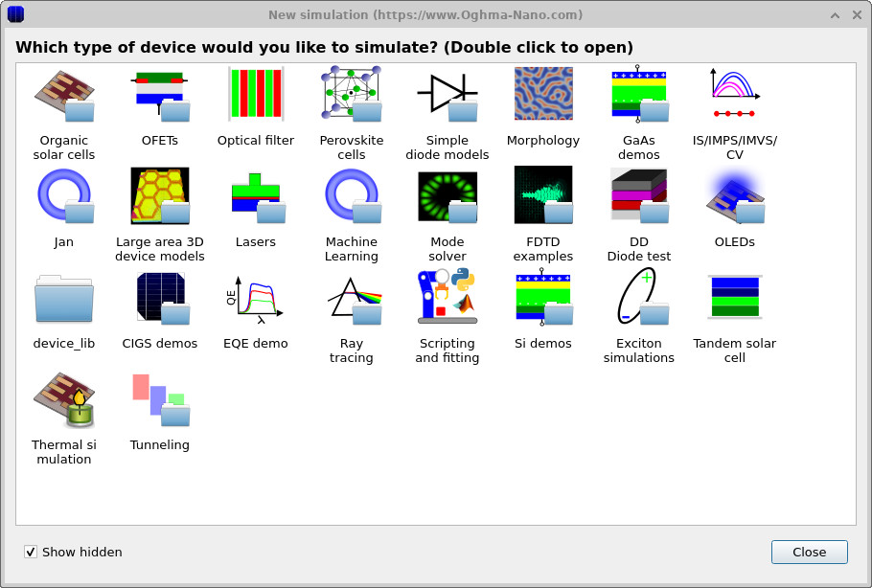Select the IS/IMPS/IMVS/CV simulation

pyautogui.click(x=735, y=93)
